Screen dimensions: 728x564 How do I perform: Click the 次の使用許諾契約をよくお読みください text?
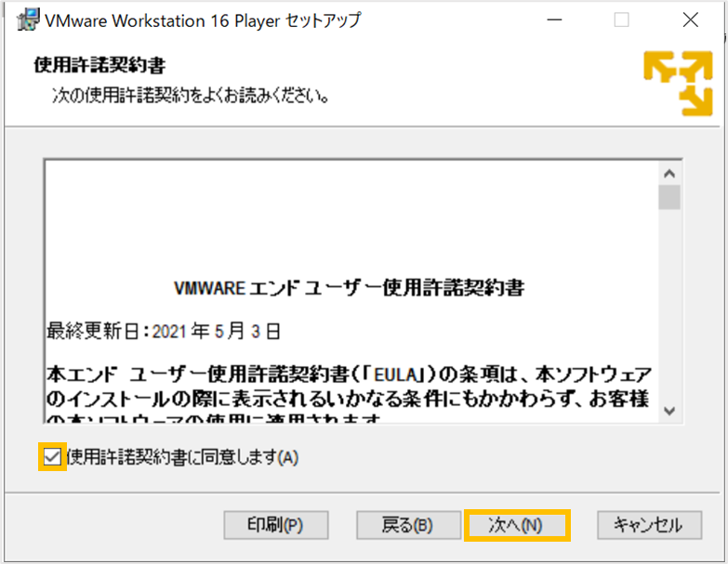tap(191, 96)
